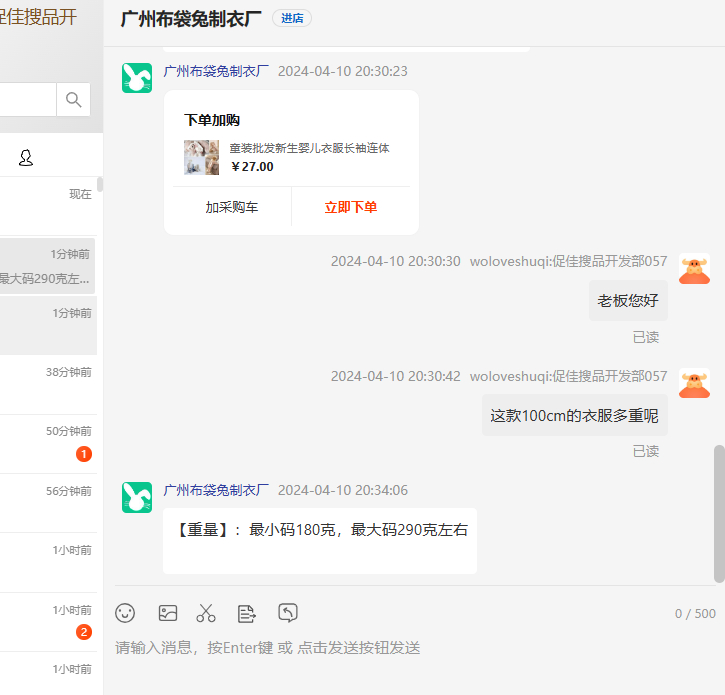Click the rabbit avatar of 20:30:23 message
The height and width of the screenshot is (695, 725).
click(137, 78)
